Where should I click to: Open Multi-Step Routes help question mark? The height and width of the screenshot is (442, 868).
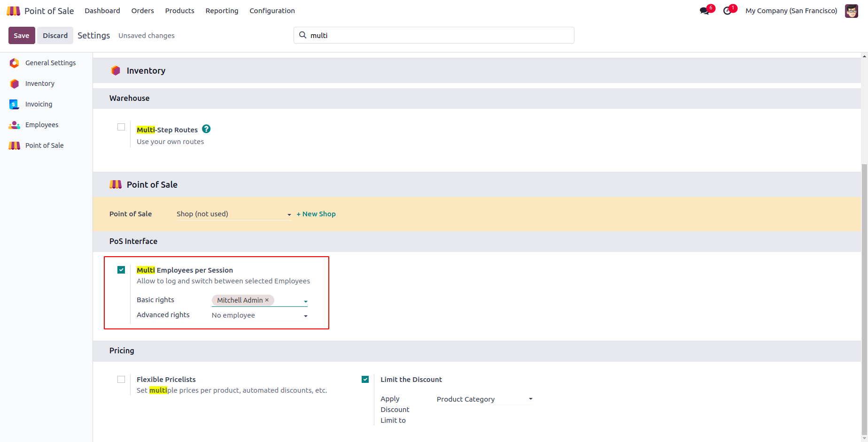[x=206, y=129]
